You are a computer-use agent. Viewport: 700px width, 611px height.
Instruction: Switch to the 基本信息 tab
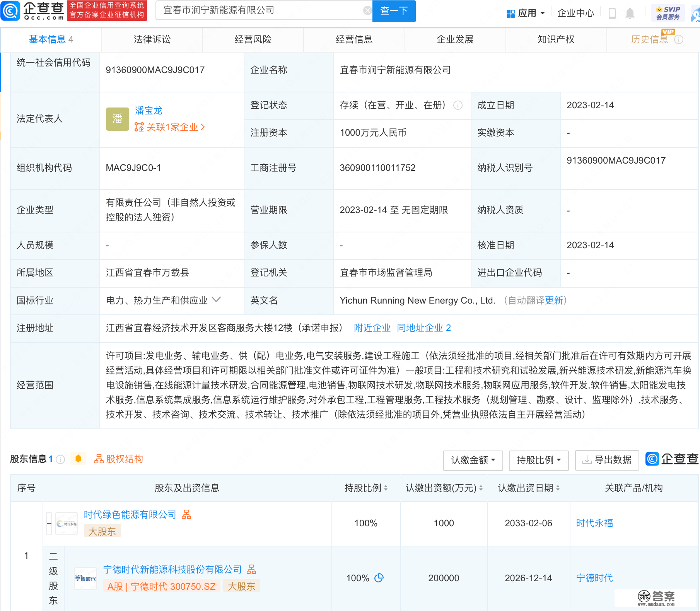pyautogui.click(x=51, y=39)
